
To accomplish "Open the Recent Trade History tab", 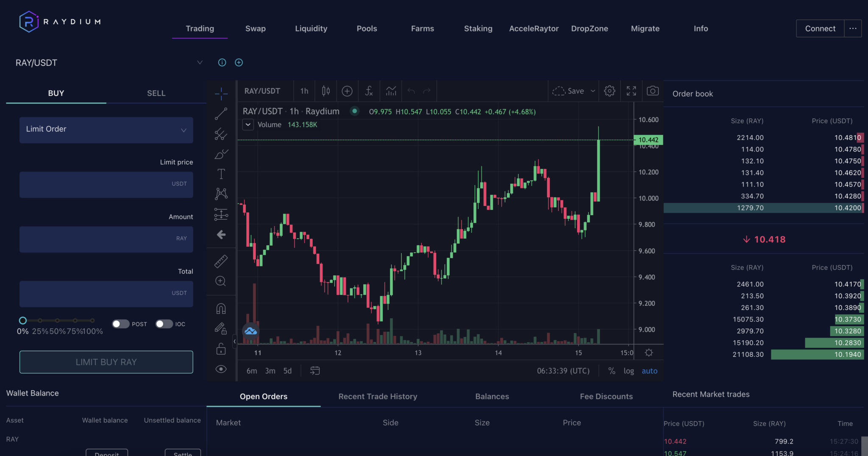I will click(378, 396).
